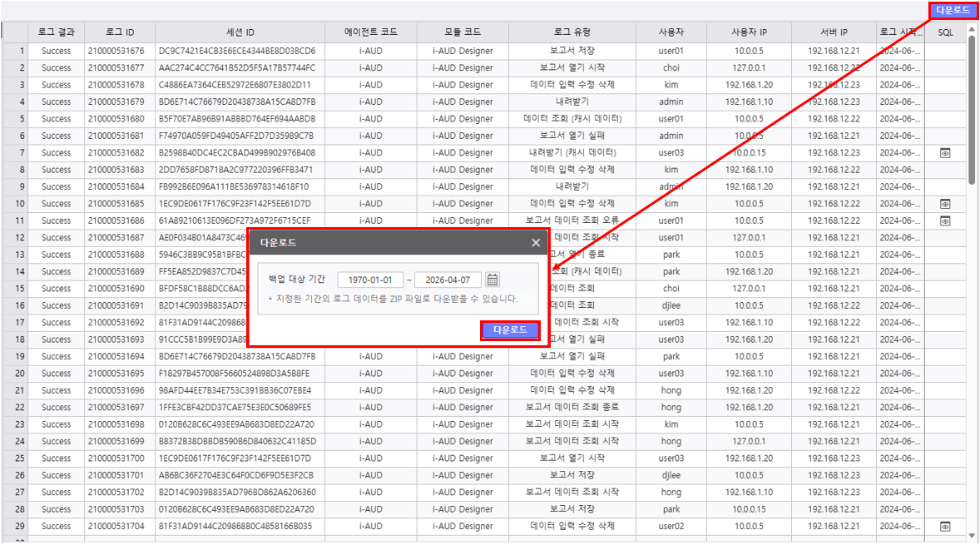Click 내려받기 (캐시 데이터) in row 7
This screenshot has width=980, height=545.
point(572,152)
